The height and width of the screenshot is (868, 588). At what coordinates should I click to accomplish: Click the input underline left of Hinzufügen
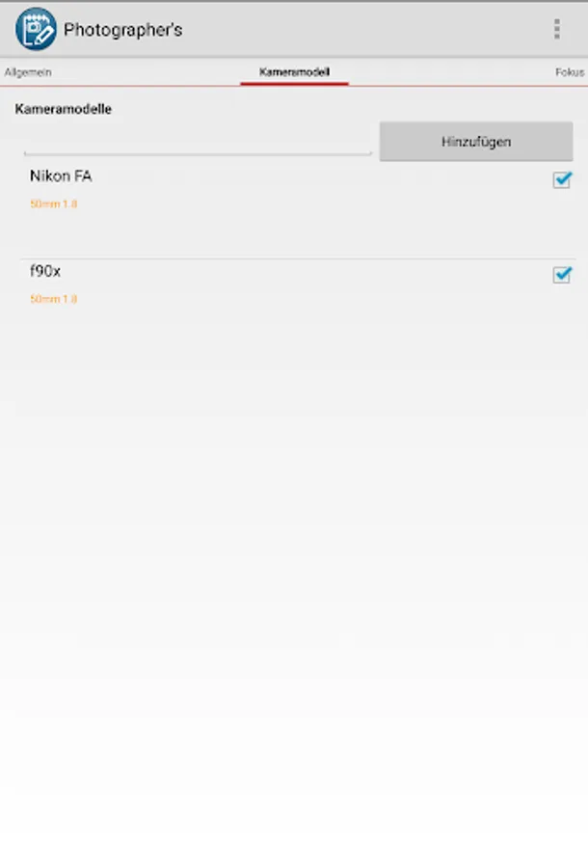[x=198, y=154]
